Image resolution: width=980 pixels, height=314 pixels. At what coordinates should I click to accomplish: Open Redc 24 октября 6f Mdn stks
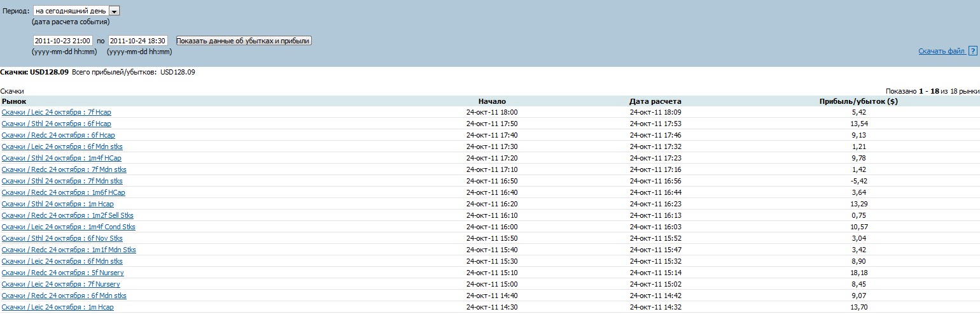pyautogui.click(x=64, y=296)
